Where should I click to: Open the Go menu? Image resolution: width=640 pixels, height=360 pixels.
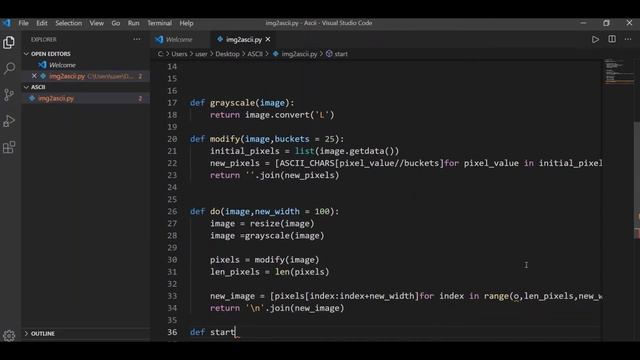pos(116,23)
